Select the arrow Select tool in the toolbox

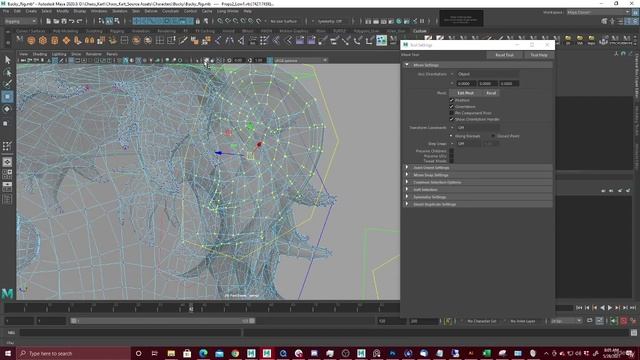tap(7, 60)
